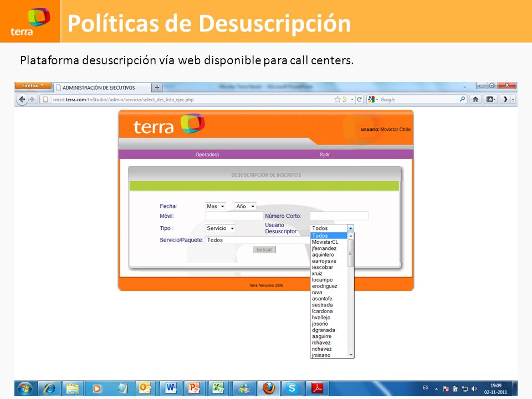The width and height of the screenshot is (532, 399).
Task: Open Windows Start orb
Action: [x=25, y=388]
